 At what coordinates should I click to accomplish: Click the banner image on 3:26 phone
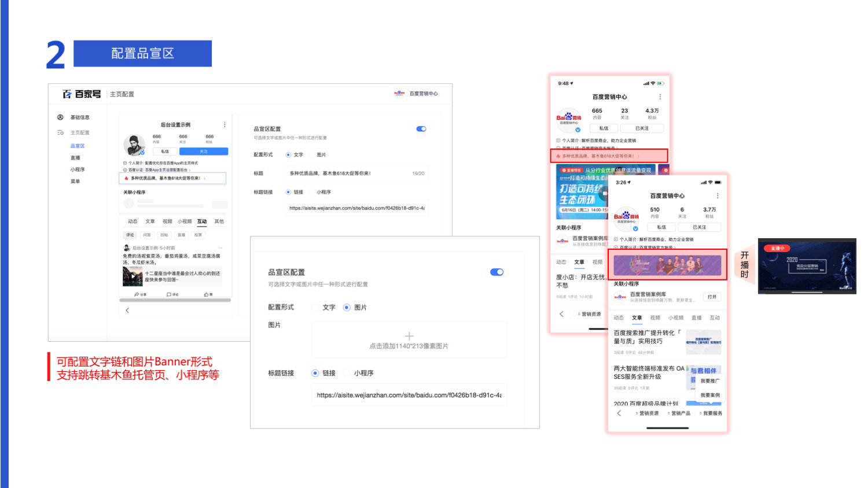click(667, 265)
